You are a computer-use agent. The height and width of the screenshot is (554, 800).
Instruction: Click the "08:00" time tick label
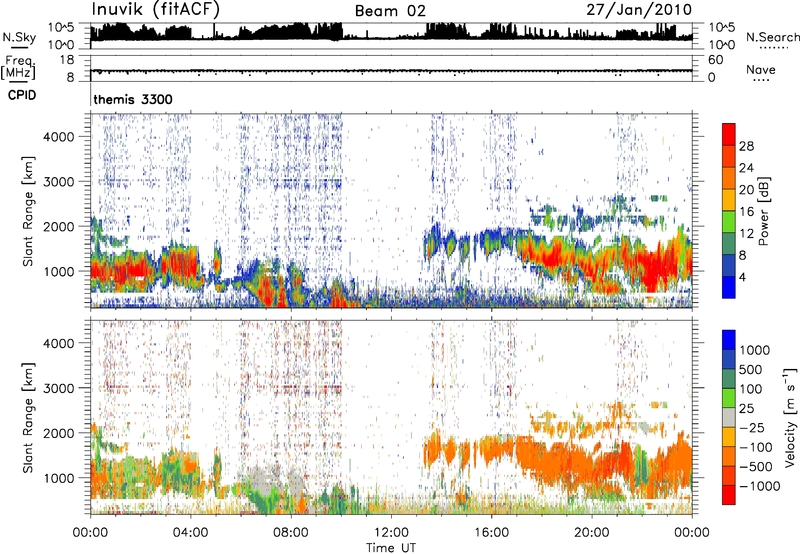click(290, 533)
